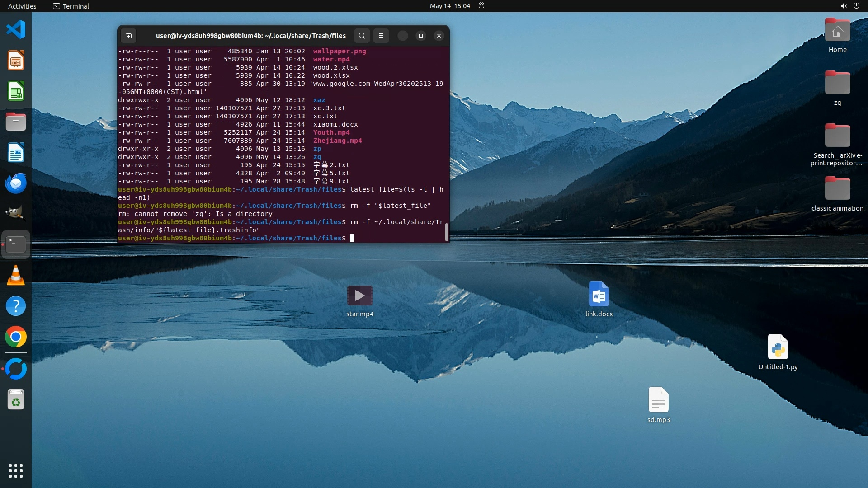This screenshot has height=488, width=868.
Task: Open Visual Studio Code from dock
Action: tap(16, 30)
